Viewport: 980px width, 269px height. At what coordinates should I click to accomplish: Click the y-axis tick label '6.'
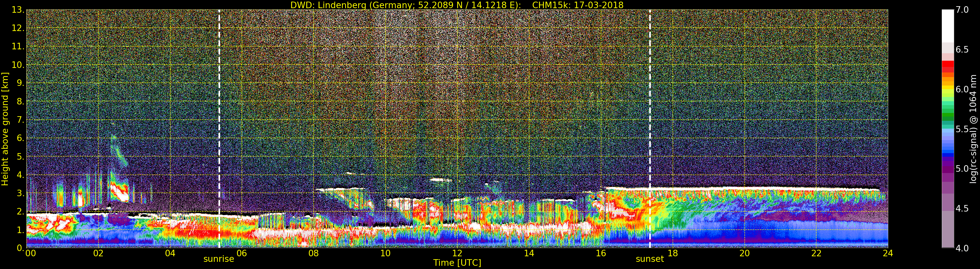[x=20, y=138]
